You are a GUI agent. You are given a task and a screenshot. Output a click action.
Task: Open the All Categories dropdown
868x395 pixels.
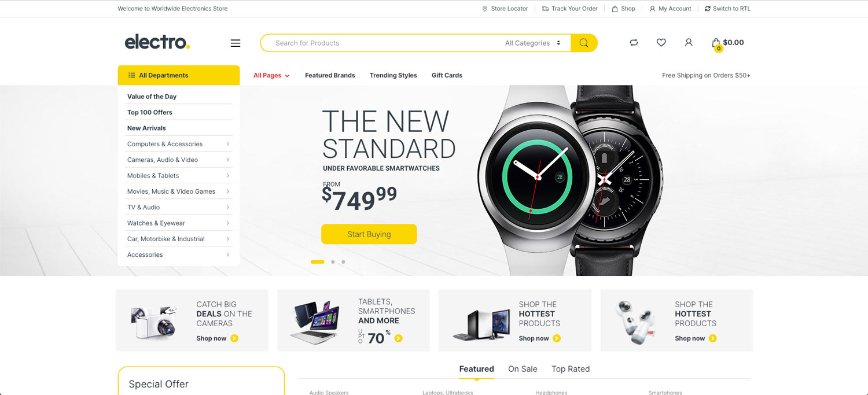point(532,43)
